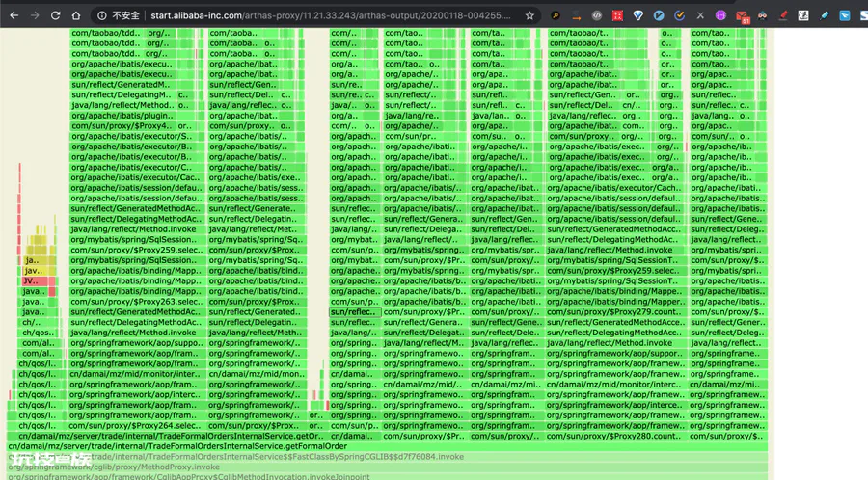Open the red highlighter extension icon
Screen dimensions: 868x480
[x=783, y=15]
